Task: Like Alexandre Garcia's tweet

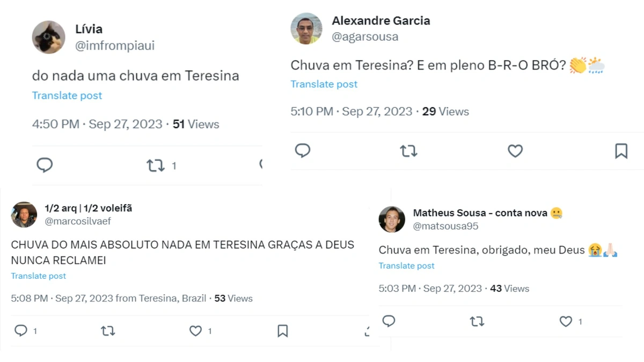Action: click(x=515, y=151)
